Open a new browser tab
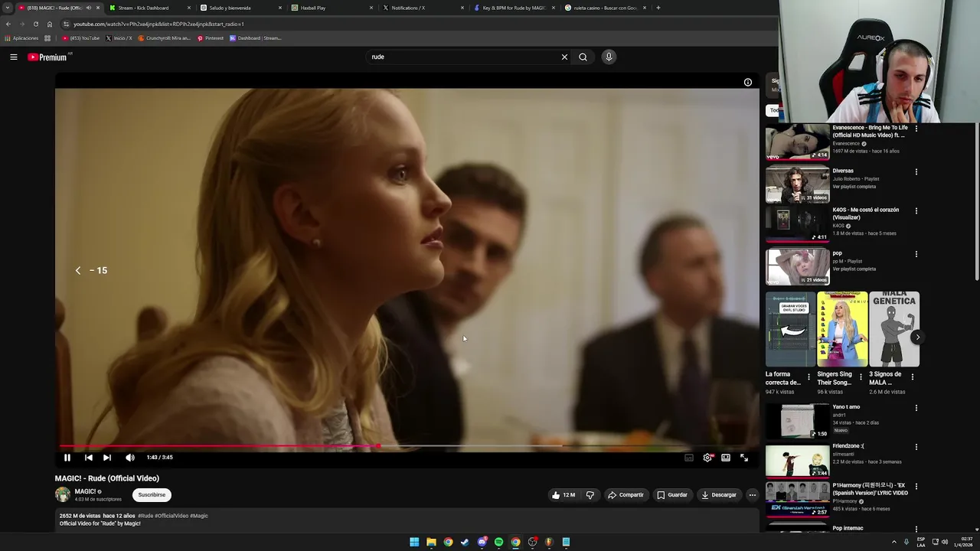This screenshot has width=980, height=551. tap(658, 8)
